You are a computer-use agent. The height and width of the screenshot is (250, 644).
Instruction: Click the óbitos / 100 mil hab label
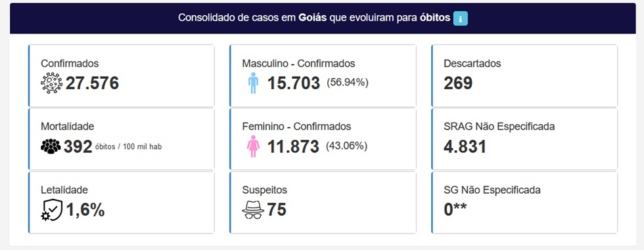coord(128,147)
